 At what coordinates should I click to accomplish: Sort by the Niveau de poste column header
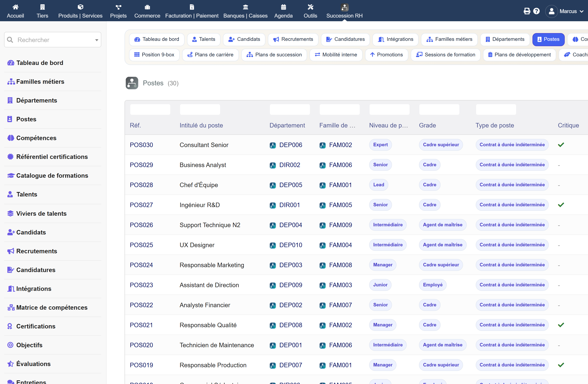(x=388, y=125)
